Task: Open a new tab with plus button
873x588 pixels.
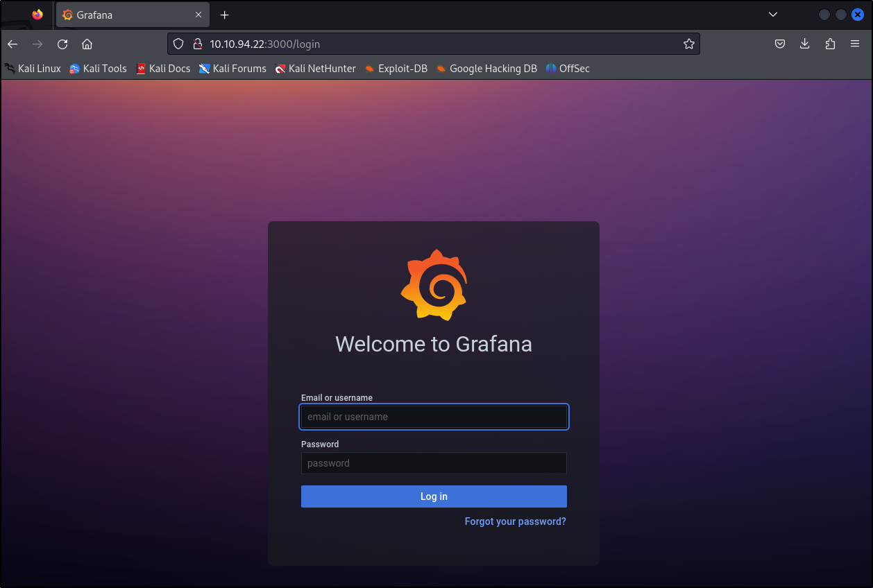Action: (x=224, y=15)
